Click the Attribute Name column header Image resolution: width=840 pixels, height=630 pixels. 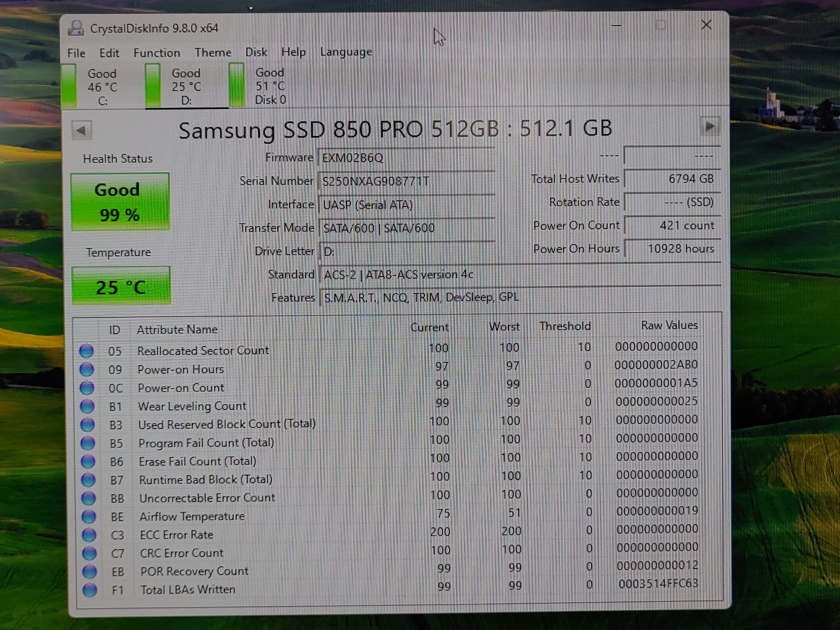[177, 330]
